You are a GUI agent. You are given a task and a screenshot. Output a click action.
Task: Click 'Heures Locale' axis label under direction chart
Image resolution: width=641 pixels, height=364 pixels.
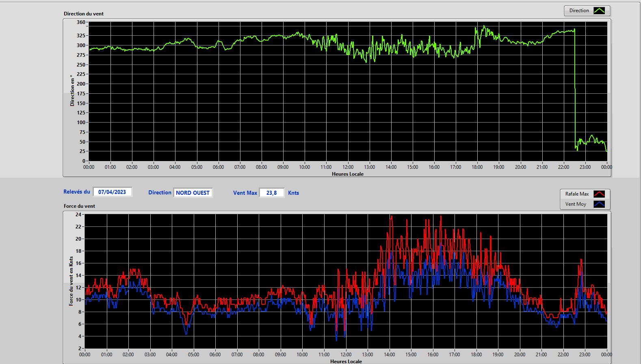point(348,174)
